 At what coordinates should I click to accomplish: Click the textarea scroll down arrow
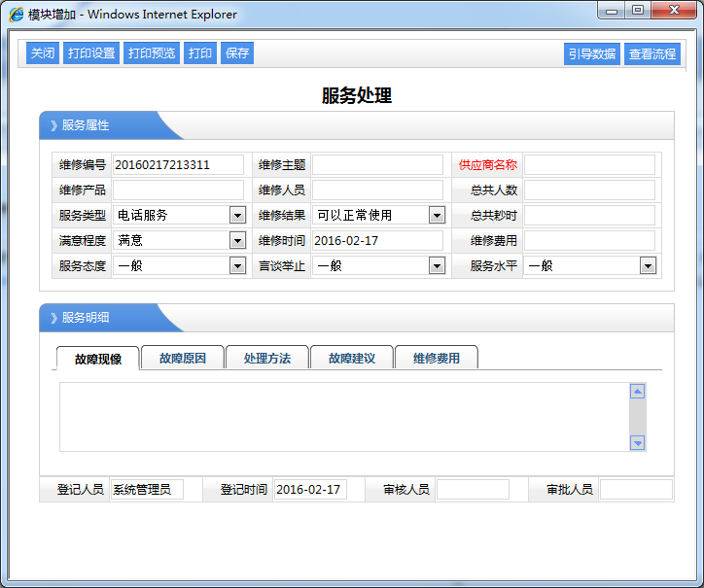click(x=638, y=443)
